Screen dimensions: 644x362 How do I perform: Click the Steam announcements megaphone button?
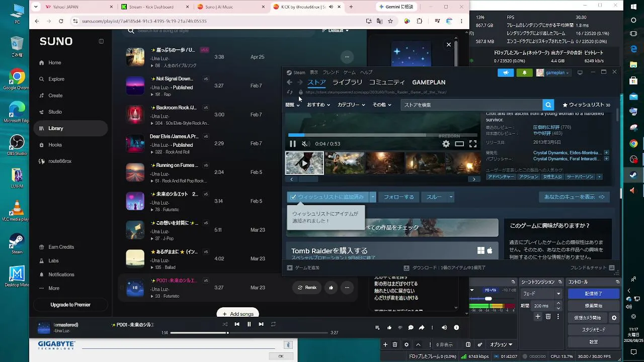click(x=506, y=72)
